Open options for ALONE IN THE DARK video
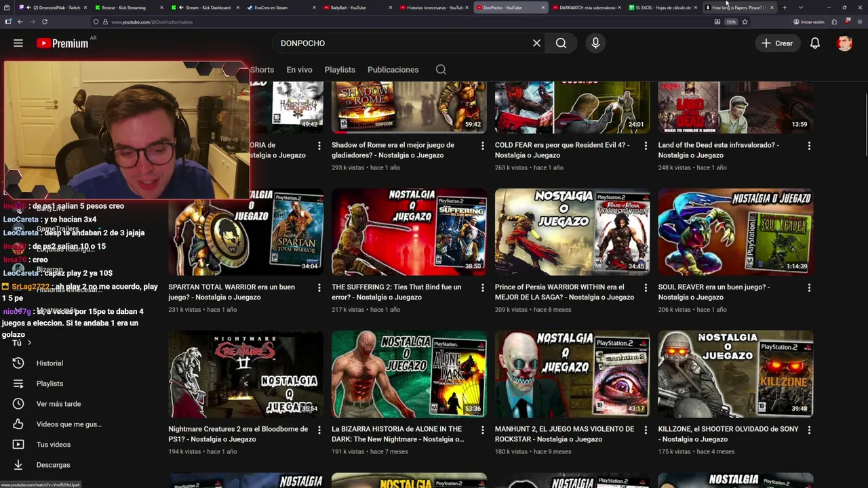Viewport: 868px width, 488px height. [x=483, y=430]
